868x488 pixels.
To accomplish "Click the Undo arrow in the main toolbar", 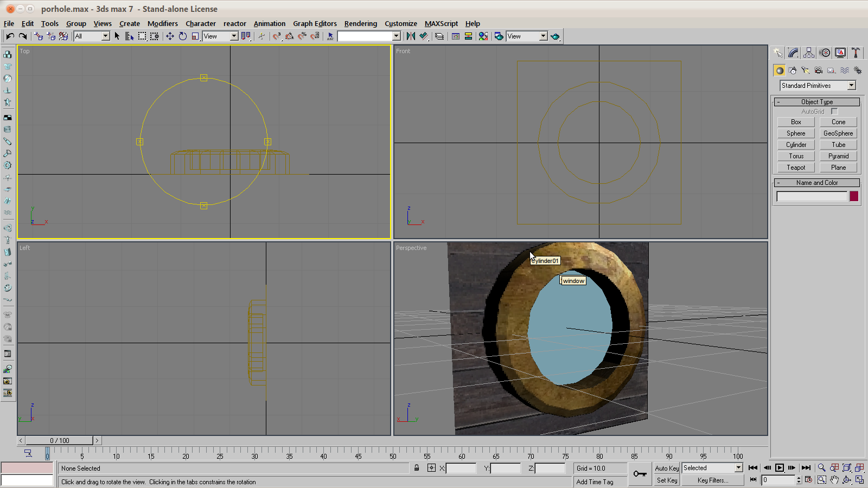I will 10,36.
